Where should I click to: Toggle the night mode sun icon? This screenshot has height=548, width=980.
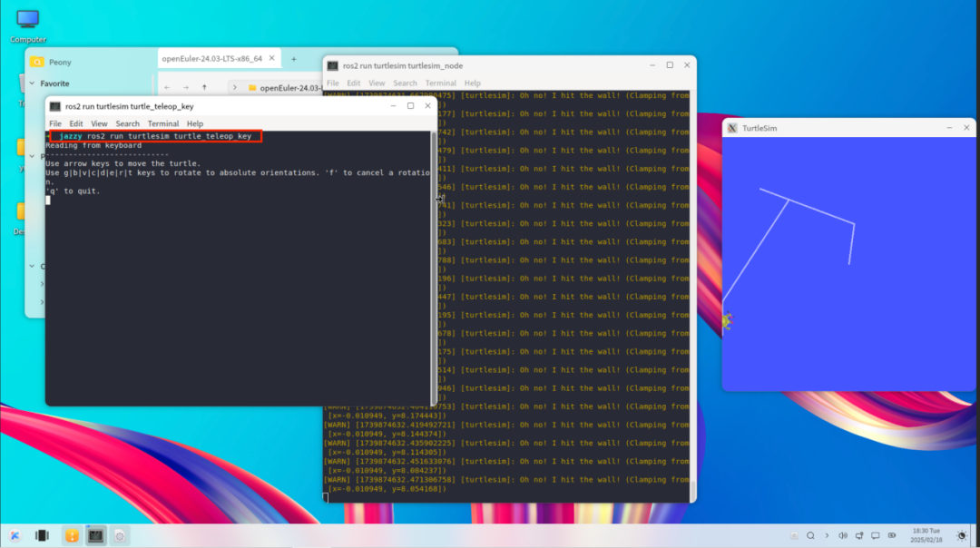tap(961, 535)
